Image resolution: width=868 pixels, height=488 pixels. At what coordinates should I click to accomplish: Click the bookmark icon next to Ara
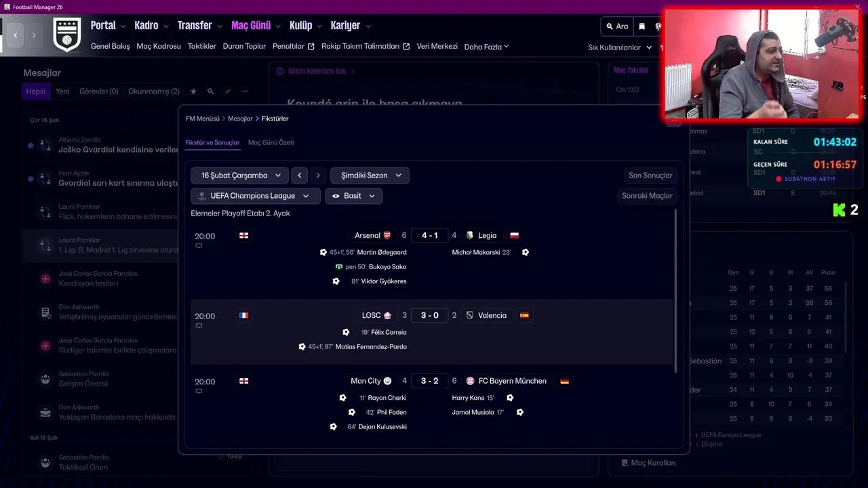pyautogui.click(x=642, y=26)
